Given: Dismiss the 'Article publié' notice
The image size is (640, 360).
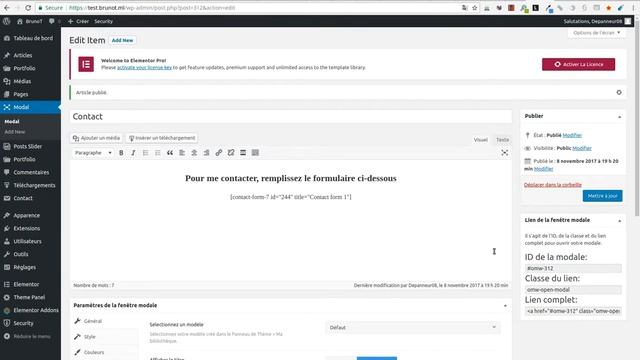Looking at the screenshot, I should (x=619, y=93).
